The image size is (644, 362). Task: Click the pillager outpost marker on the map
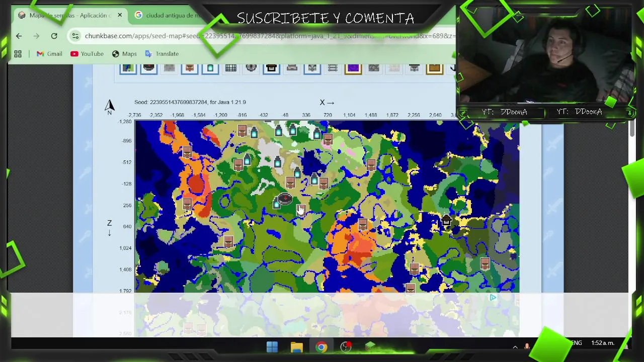tap(446, 220)
